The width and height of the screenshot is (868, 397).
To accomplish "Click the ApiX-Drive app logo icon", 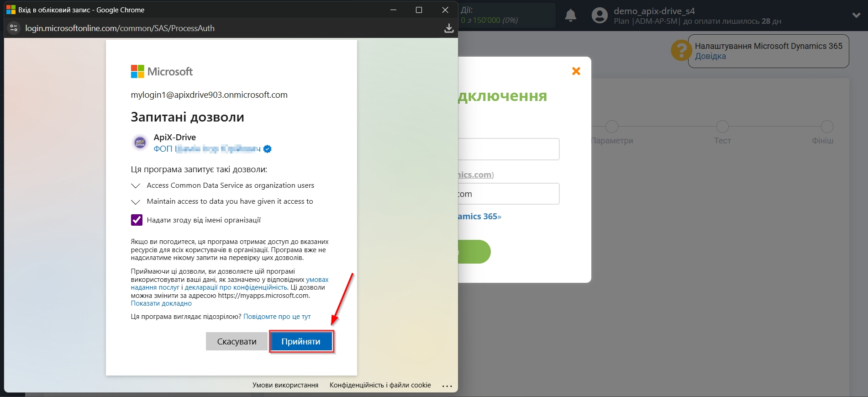I will (x=140, y=143).
